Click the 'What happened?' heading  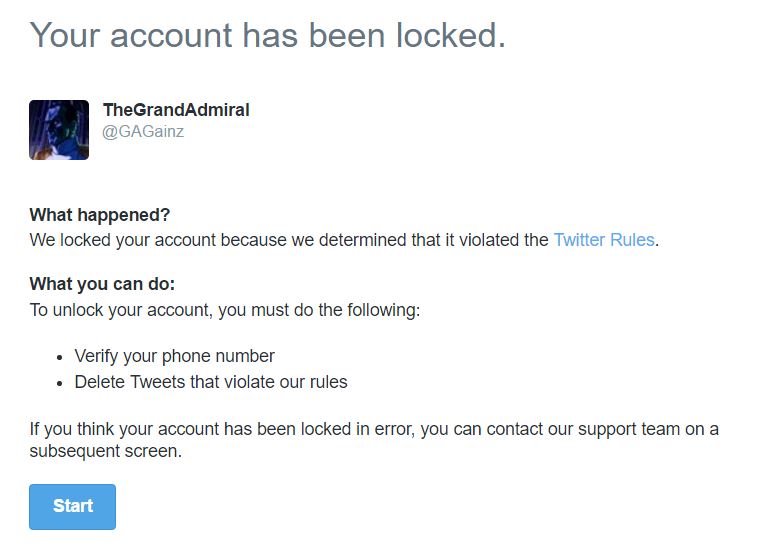(100, 215)
